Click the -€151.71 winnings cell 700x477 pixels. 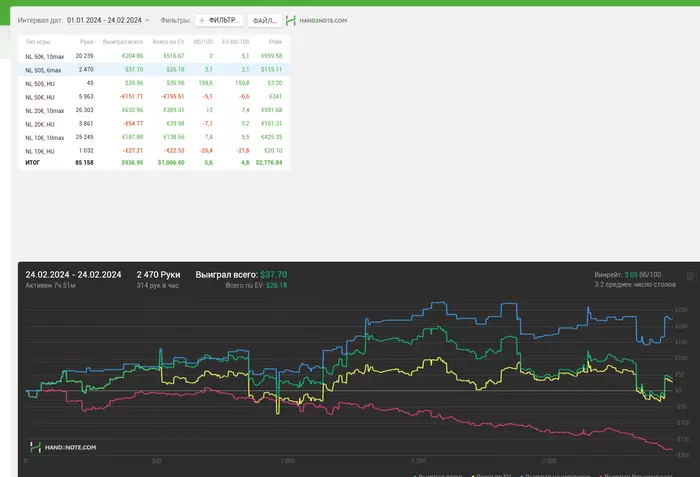pos(131,96)
